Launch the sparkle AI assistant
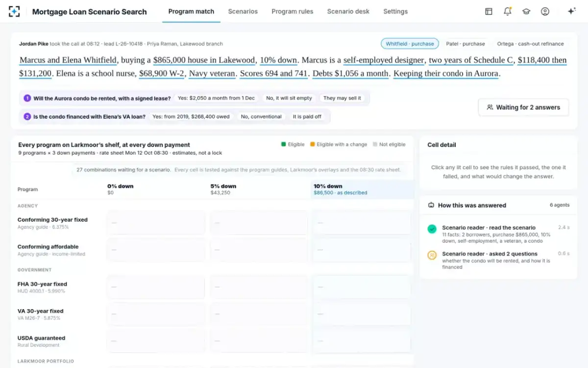The width and height of the screenshot is (588, 368). pyautogui.click(x=571, y=11)
